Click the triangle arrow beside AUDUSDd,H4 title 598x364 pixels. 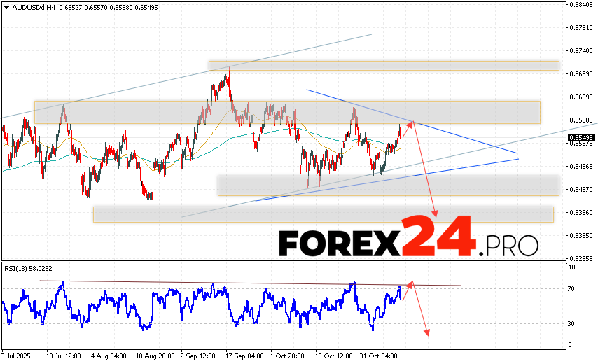6,6
